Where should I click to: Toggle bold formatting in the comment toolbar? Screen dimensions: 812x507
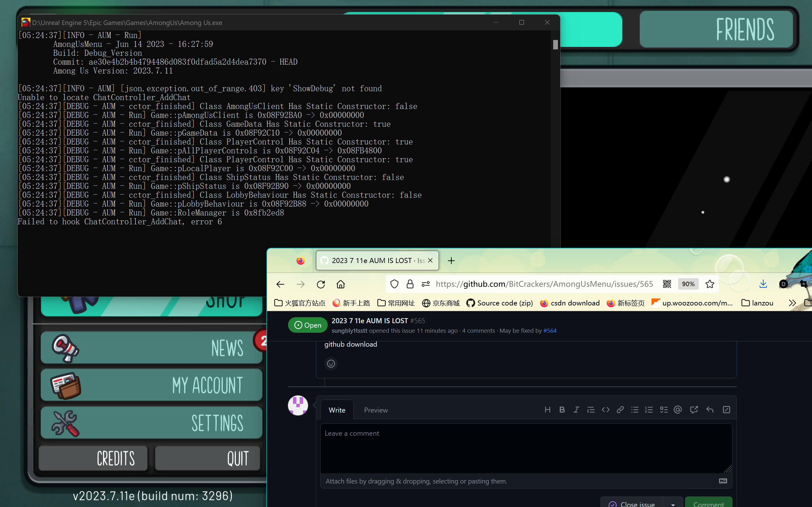point(562,409)
